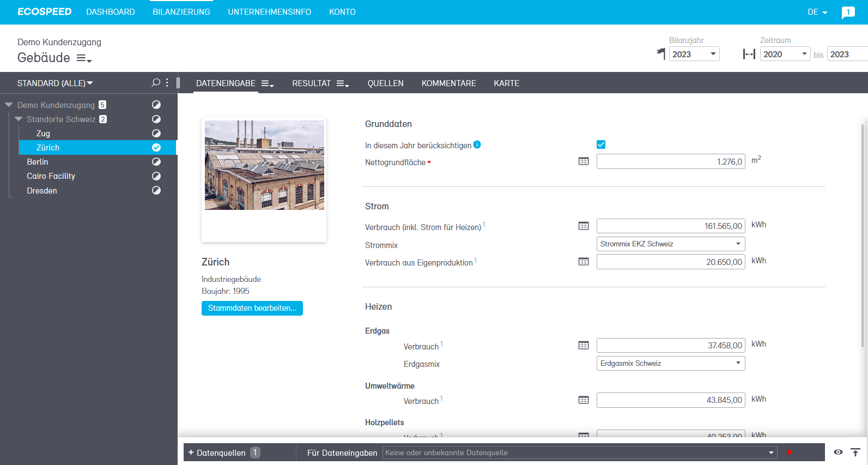This screenshot has height=465, width=868.
Task: Open the Bilanzjahr 2023 dropdown
Action: (x=694, y=54)
